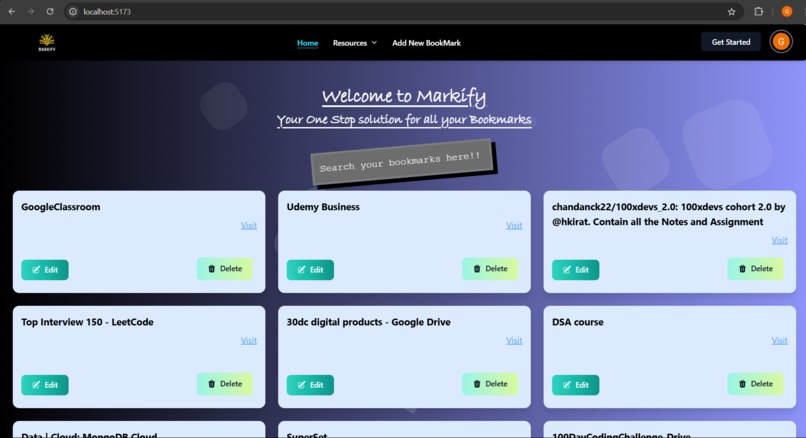Visit the GoogleClassroom link

pyautogui.click(x=249, y=225)
